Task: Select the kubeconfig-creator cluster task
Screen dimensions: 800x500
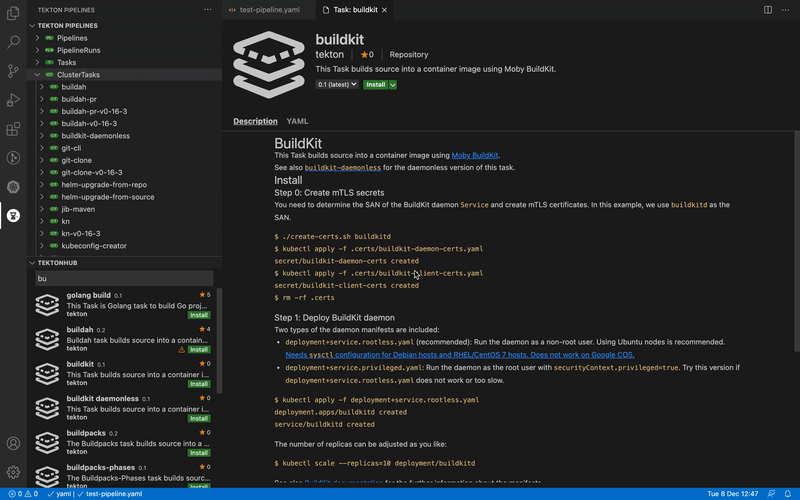Action: 94,246
